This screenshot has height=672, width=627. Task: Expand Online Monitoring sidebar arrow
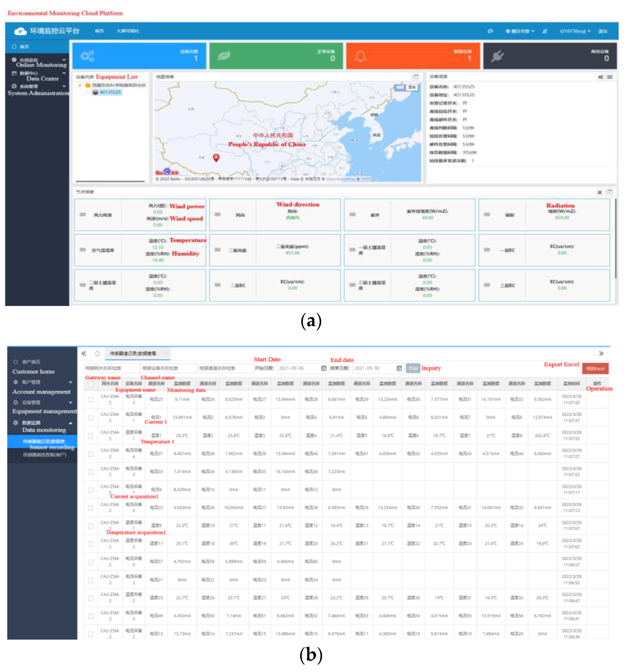pos(64,60)
